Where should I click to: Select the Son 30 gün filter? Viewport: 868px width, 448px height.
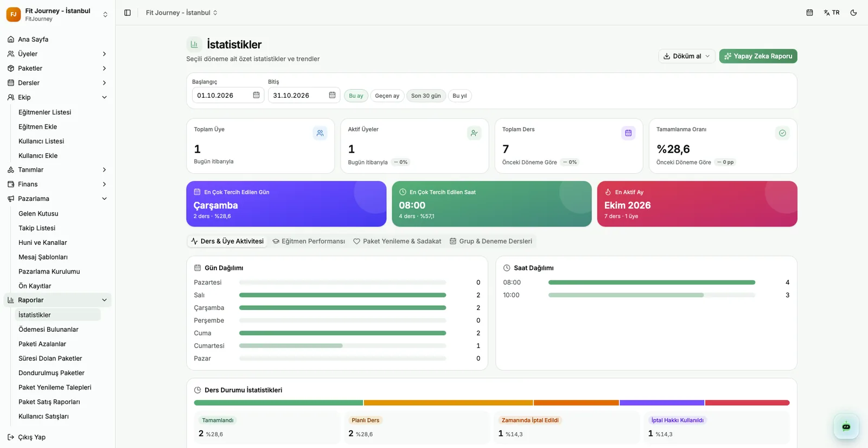[x=426, y=96]
